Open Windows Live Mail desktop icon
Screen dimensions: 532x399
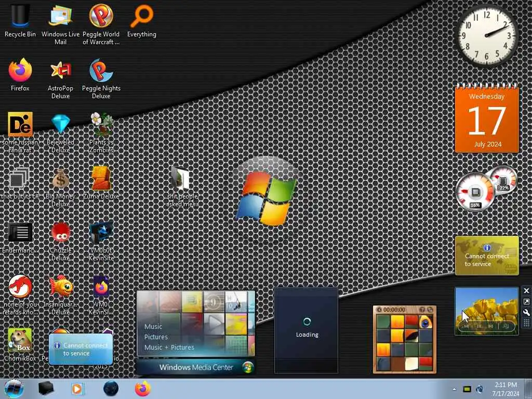pos(60,24)
